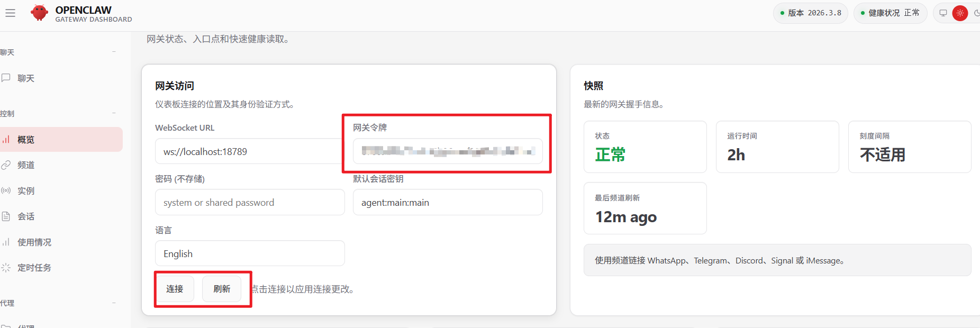Viewport: 980px width, 328px height.
Task: Open the 语言 language dropdown showing English
Action: (x=250, y=254)
